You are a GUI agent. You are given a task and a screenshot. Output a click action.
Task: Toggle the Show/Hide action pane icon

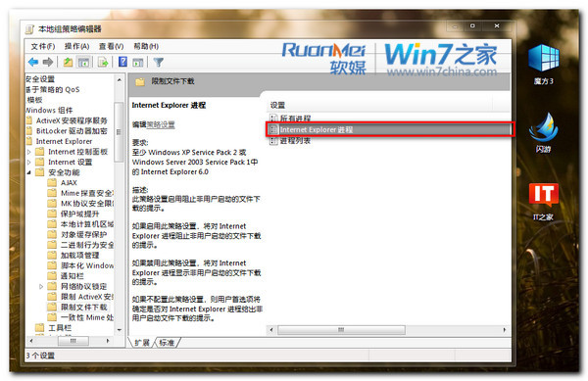(138, 62)
